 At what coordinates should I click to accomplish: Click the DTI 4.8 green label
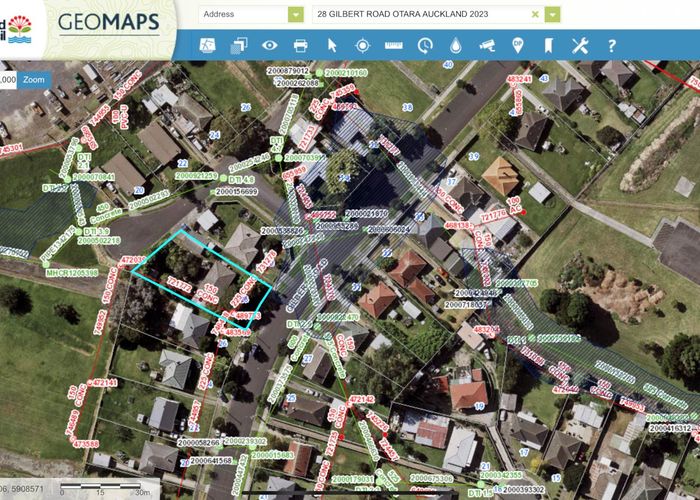click(x=241, y=180)
